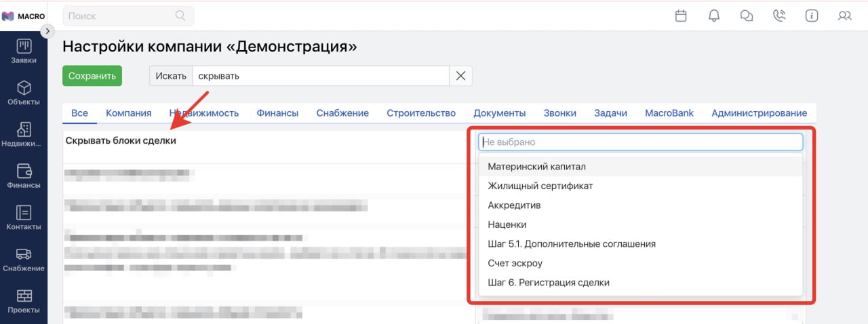Click the top Поиск search field
This screenshot has height=324, width=868.
(x=121, y=16)
